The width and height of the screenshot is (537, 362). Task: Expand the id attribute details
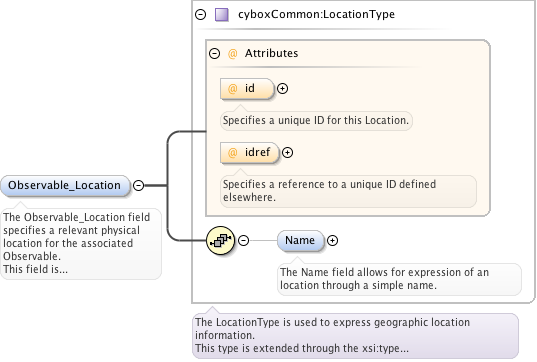point(282,89)
